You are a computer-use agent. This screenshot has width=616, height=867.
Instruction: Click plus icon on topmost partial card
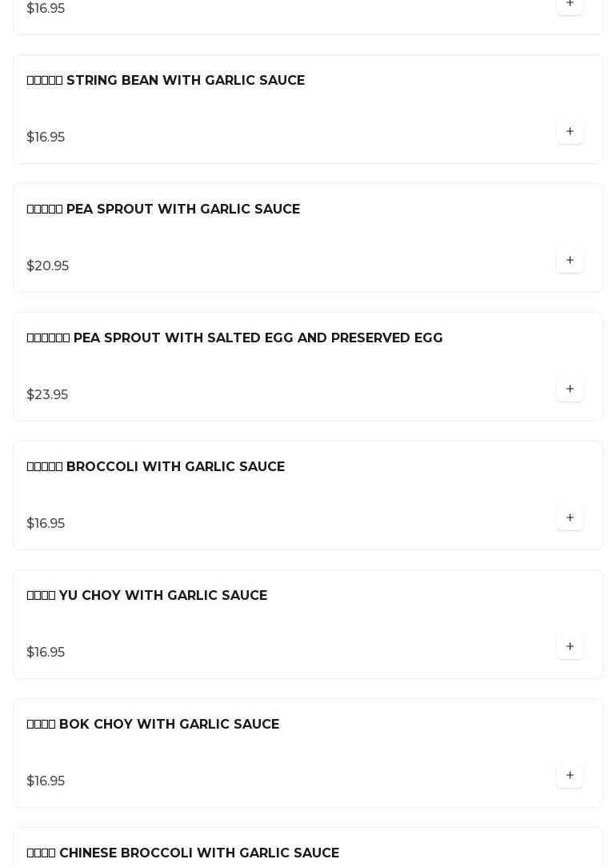tap(570, 6)
